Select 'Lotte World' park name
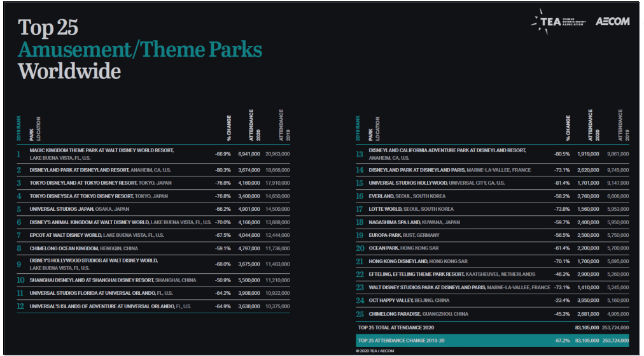This screenshot has height=356, width=644. click(385, 209)
